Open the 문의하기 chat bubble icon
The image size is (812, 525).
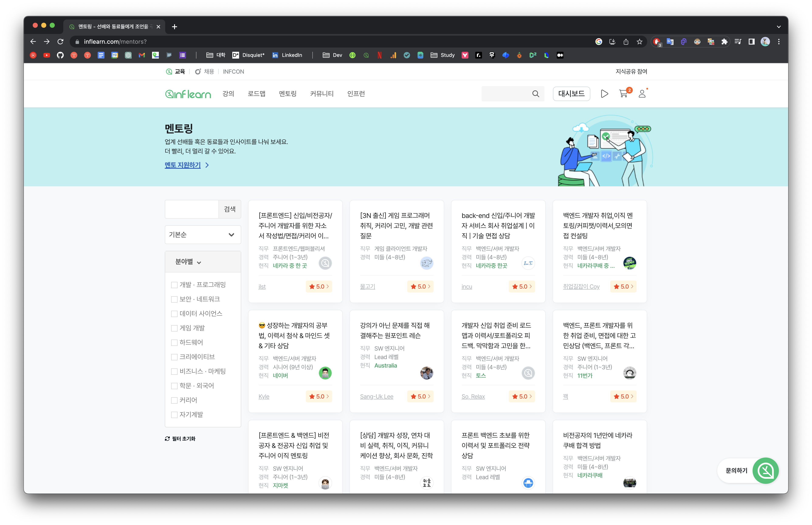click(x=765, y=470)
